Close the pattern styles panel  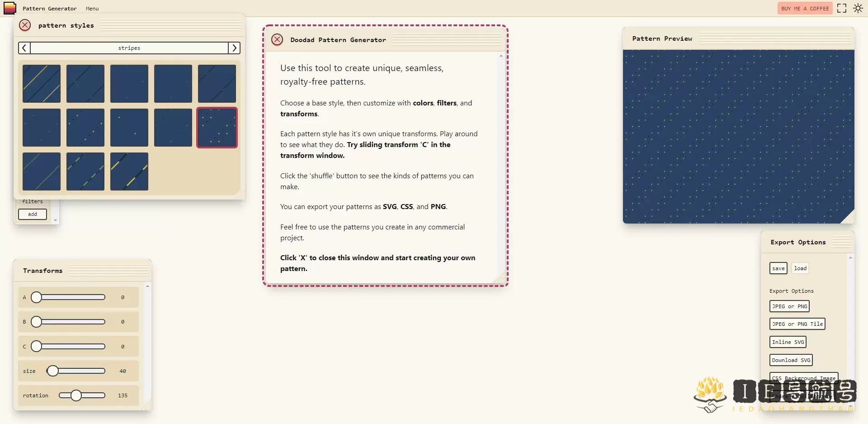tap(25, 25)
